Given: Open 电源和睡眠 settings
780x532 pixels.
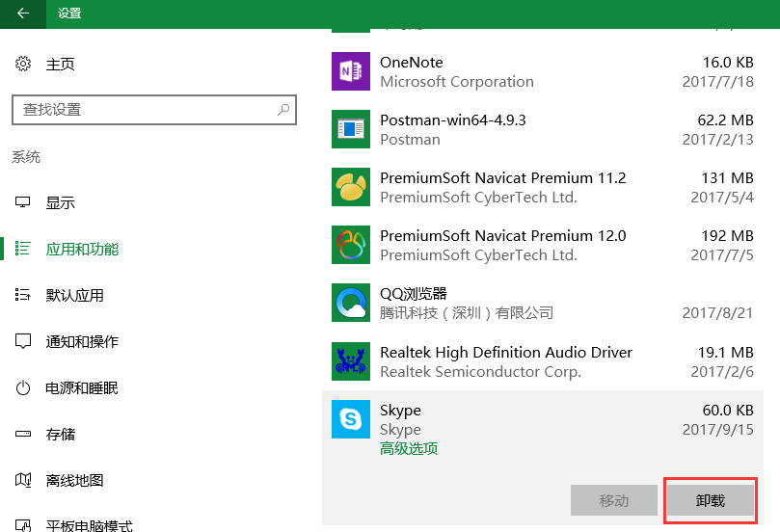Looking at the screenshot, I should 82,387.
